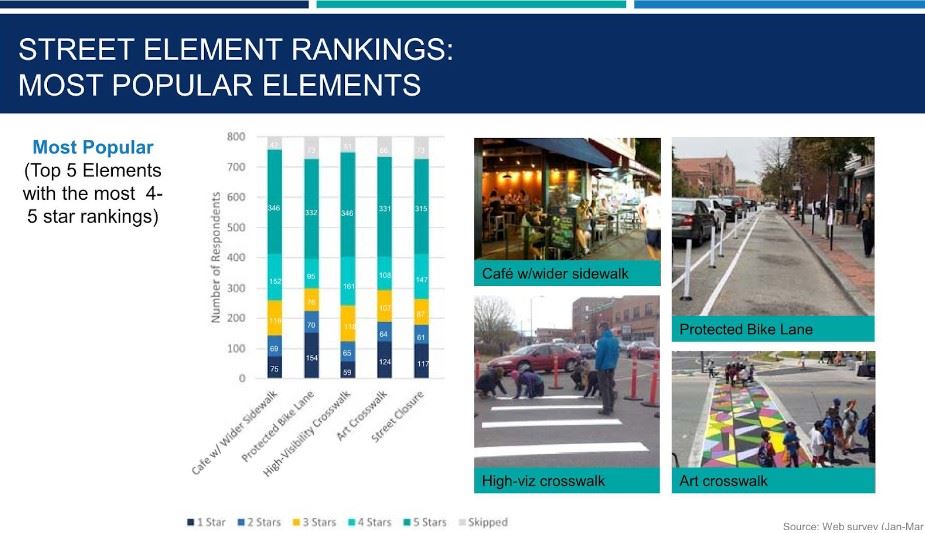Image resolution: width=925 pixels, height=533 pixels.
Task: Click the blue 'Most Popular' heading
Action: click(93, 147)
